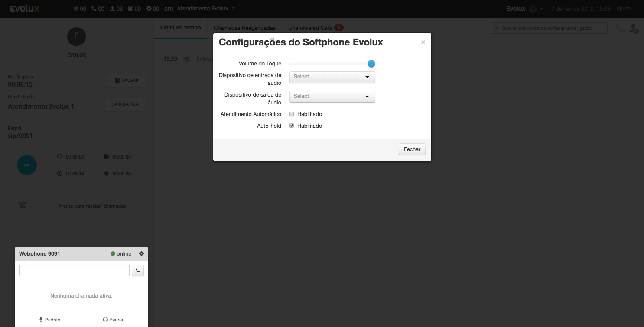Open the user account avatar menu

(536, 9)
